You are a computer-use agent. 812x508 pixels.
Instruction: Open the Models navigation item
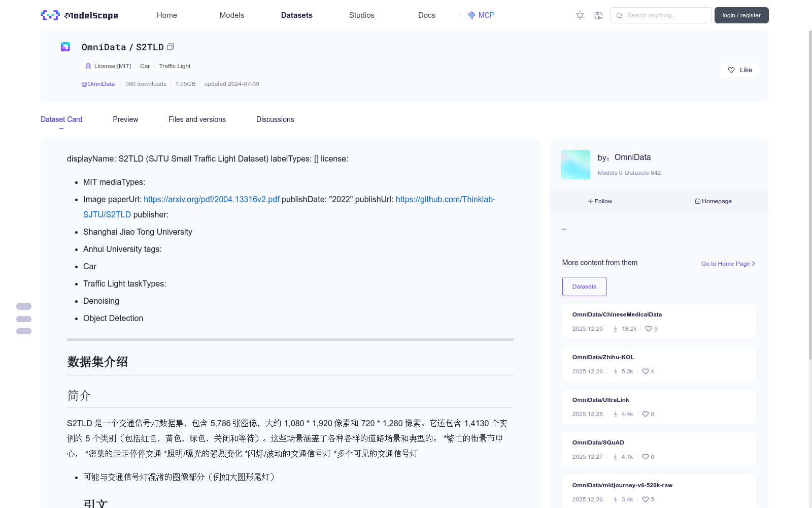(232, 15)
